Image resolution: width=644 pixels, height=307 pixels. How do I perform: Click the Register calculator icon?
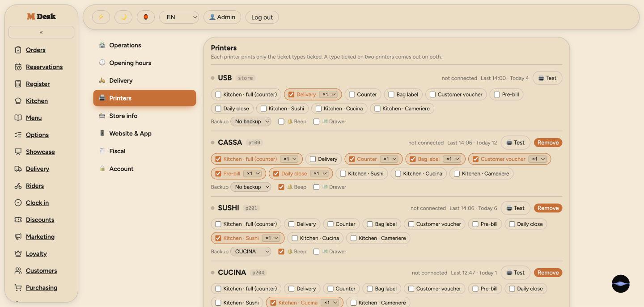(x=18, y=84)
